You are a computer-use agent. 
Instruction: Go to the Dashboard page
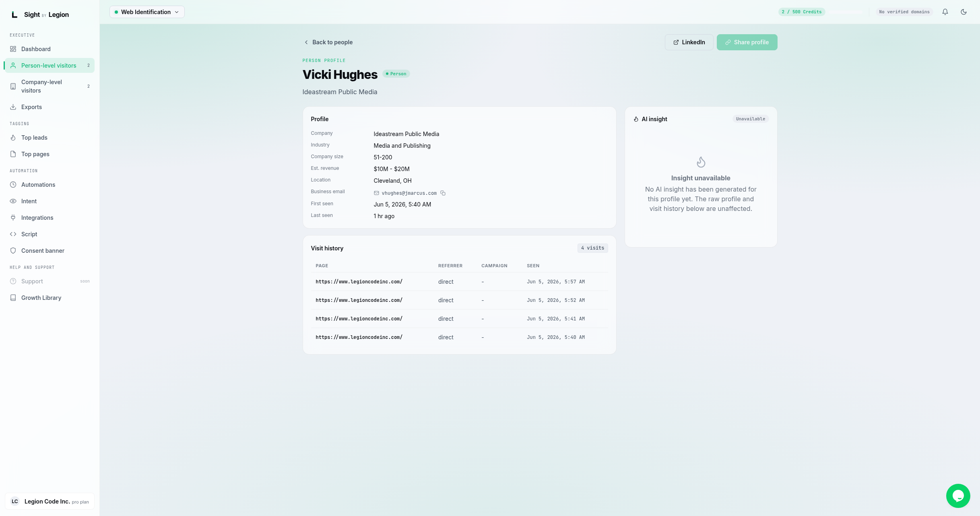coord(50,49)
